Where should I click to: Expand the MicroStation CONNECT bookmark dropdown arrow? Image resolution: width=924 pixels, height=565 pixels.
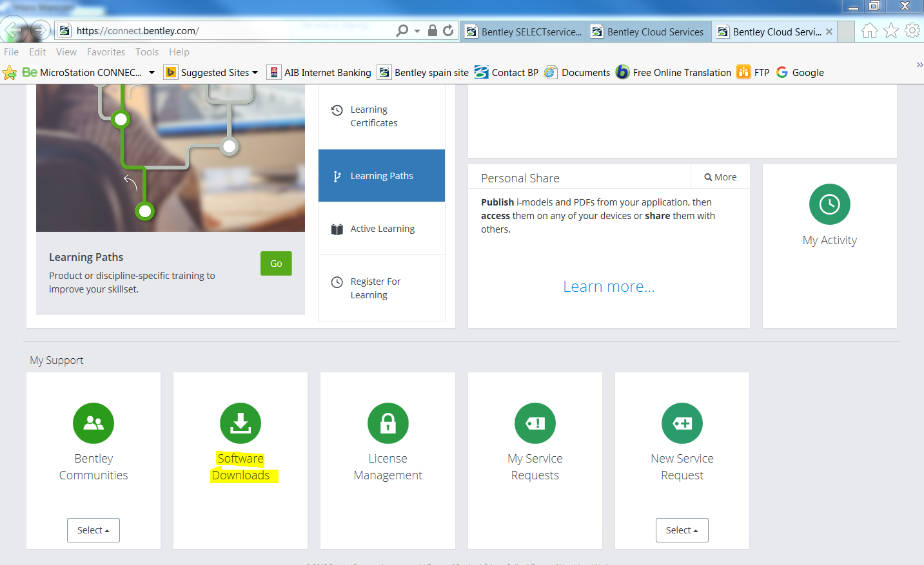pyautogui.click(x=152, y=73)
